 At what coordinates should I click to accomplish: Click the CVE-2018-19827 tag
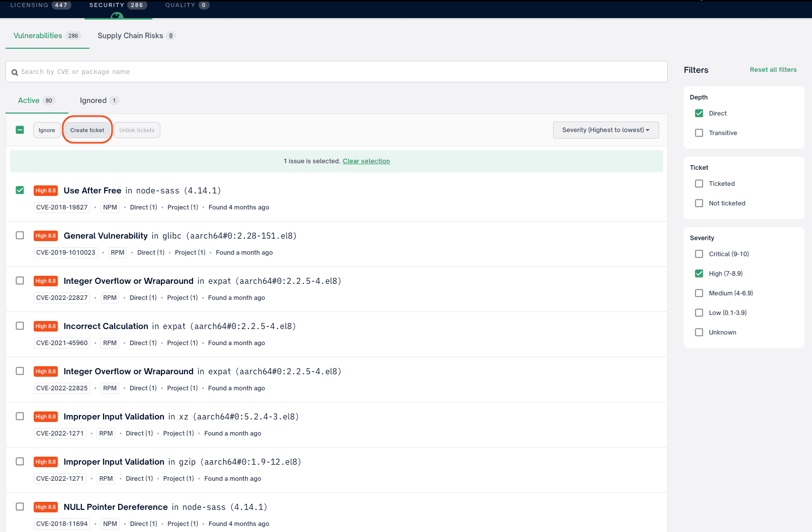click(62, 207)
